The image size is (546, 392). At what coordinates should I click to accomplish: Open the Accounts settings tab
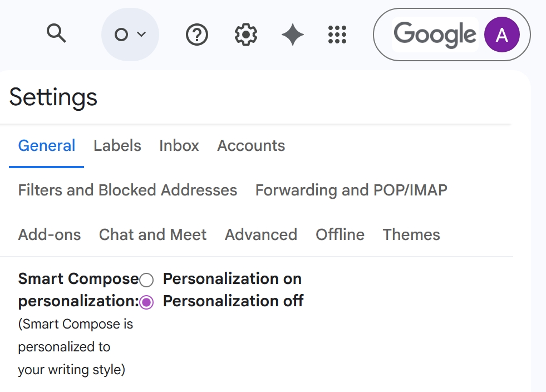pyautogui.click(x=251, y=146)
